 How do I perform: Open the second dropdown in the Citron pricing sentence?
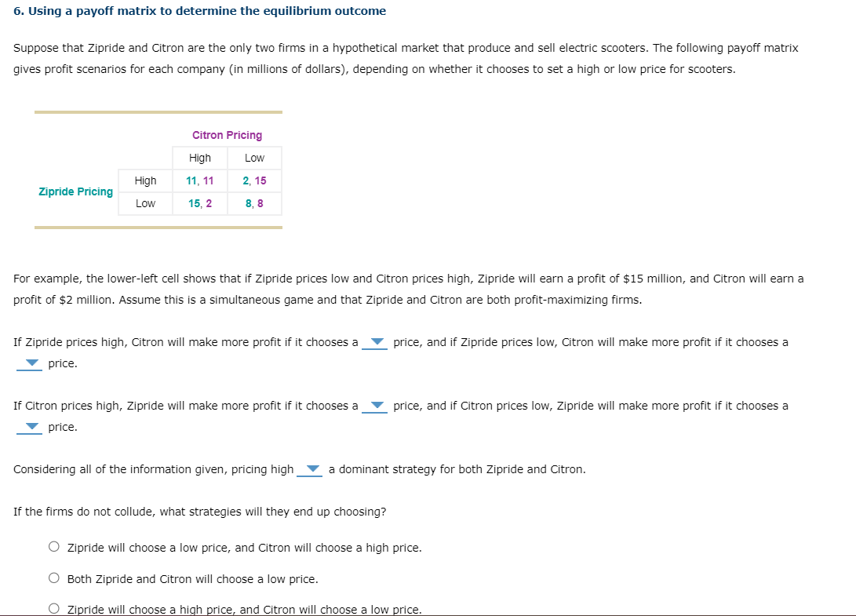coord(29,363)
